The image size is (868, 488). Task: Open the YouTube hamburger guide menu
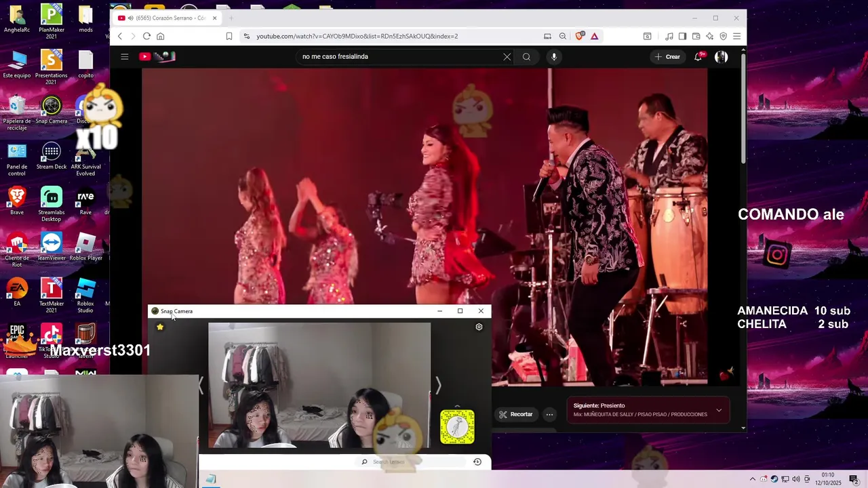tap(125, 57)
